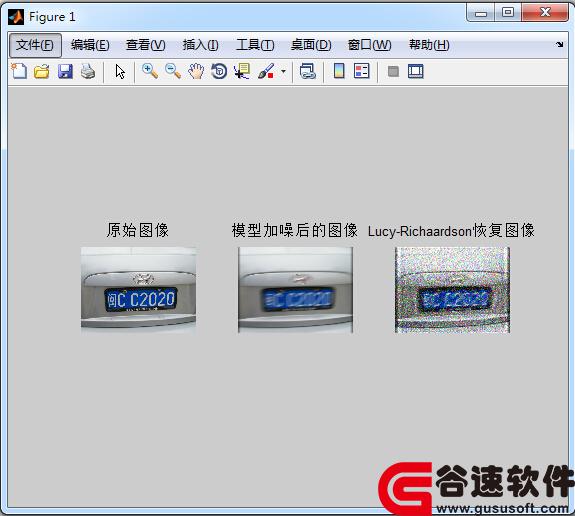Select the Lucy-Richaardson restored image
Screen dimensions: 575x516
coord(453,290)
